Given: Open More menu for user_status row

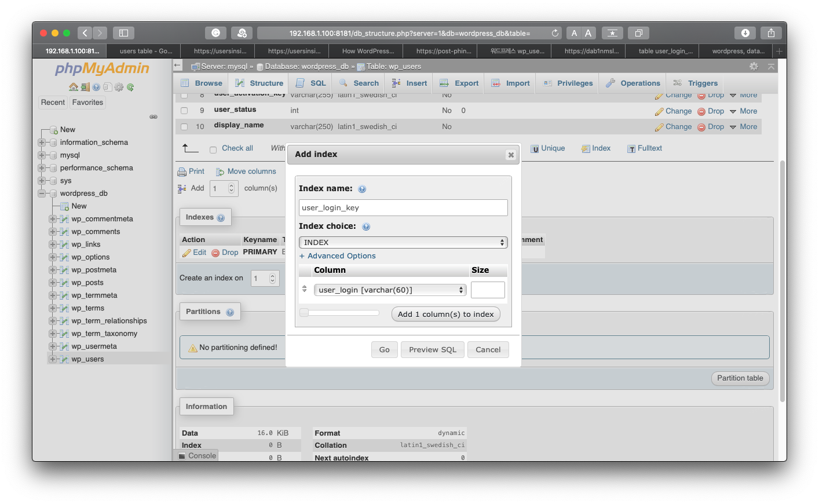Looking at the screenshot, I should pos(744,111).
